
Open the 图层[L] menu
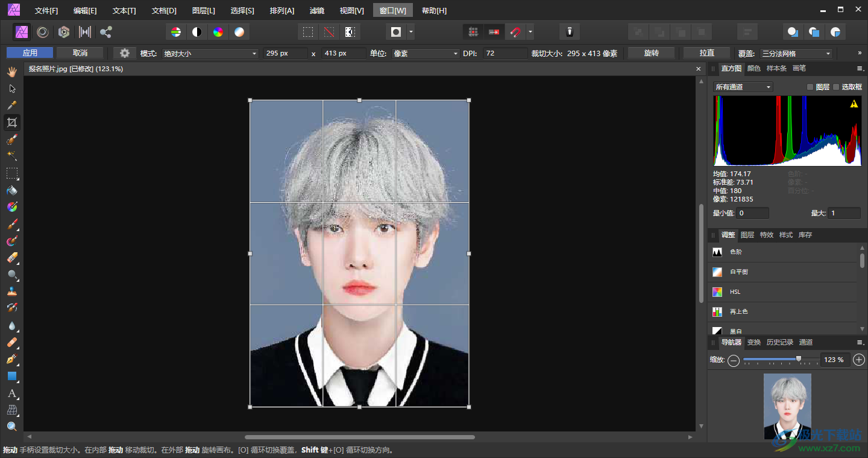tap(204, 11)
